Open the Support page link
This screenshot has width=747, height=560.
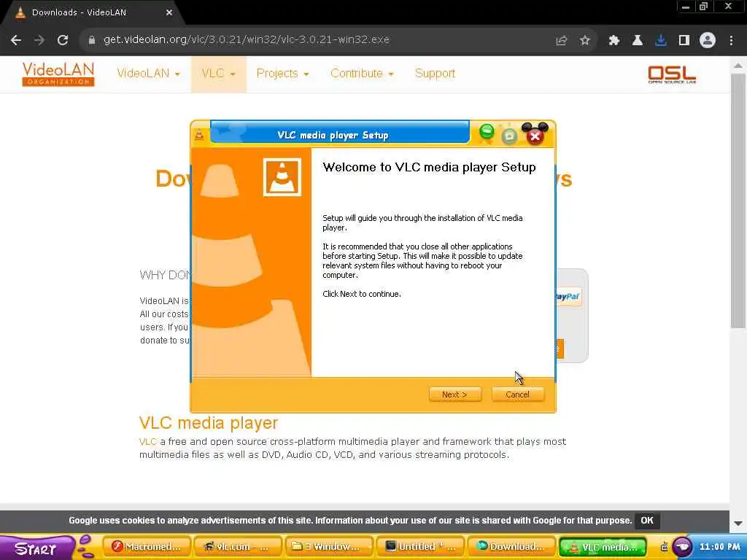[x=435, y=74]
